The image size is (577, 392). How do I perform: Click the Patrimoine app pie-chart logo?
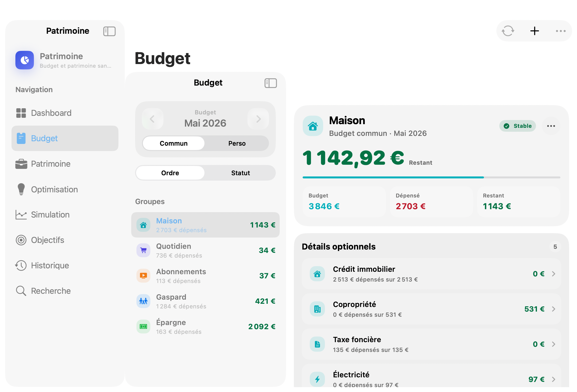(25, 60)
